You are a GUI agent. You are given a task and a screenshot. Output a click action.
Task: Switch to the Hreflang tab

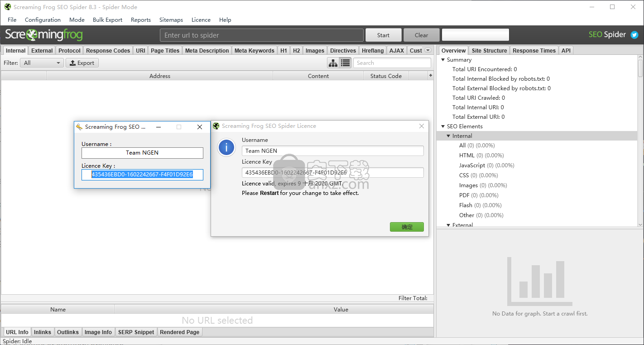click(x=373, y=51)
